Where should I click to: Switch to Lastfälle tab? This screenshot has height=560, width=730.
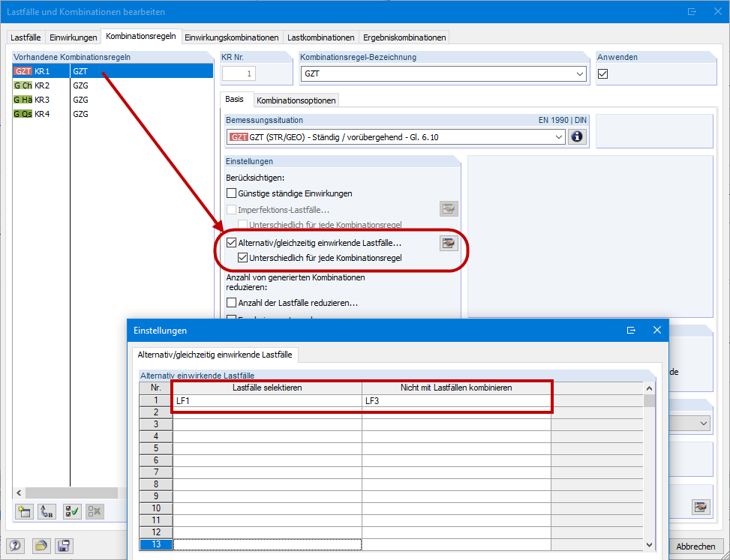pyautogui.click(x=26, y=37)
